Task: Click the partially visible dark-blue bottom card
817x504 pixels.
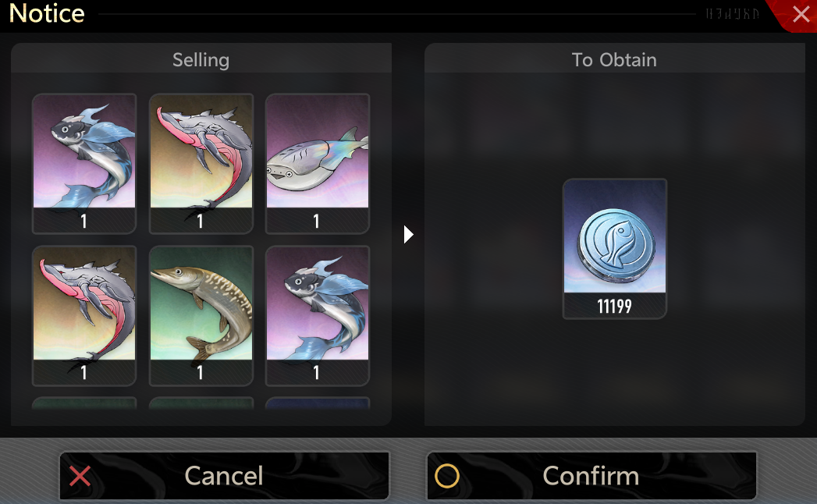Action: 318,403
